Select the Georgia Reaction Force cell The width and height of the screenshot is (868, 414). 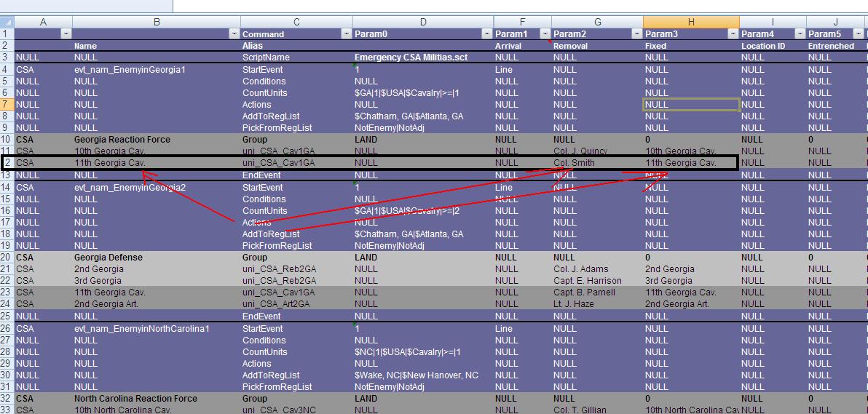point(122,140)
